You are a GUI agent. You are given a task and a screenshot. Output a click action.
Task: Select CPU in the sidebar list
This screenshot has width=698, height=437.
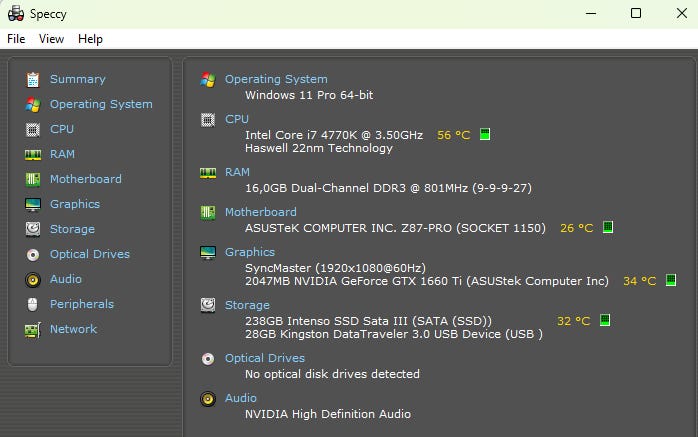[x=61, y=129]
